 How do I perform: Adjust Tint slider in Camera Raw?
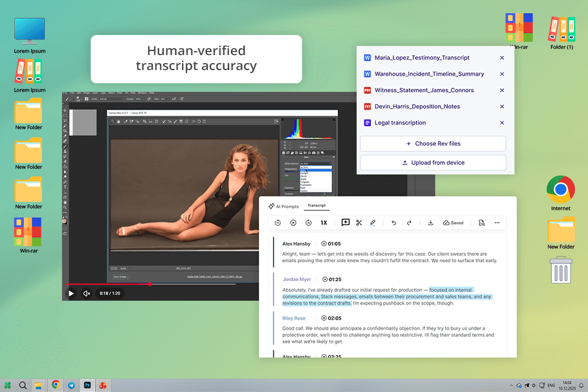[292, 178]
